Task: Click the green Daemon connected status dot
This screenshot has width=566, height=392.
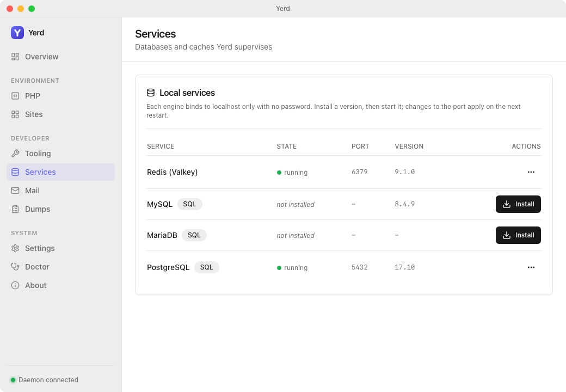Action: pos(13,379)
